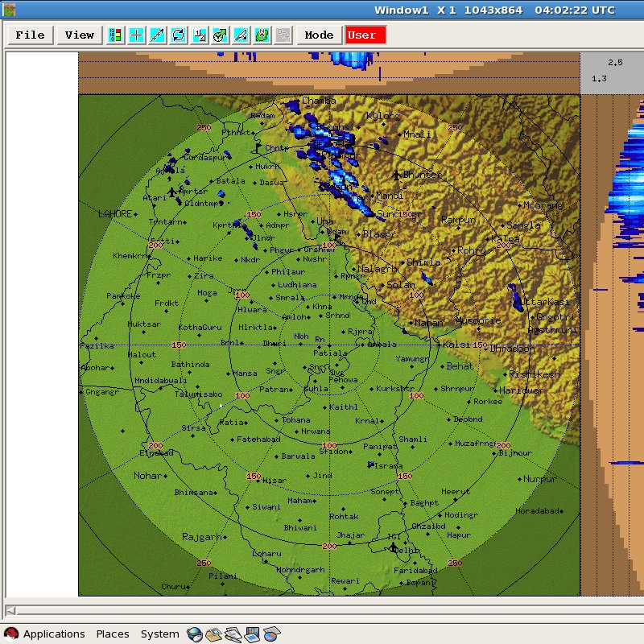Open the Mode dropdown
This screenshot has width=644, height=644.
[x=319, y=35]
